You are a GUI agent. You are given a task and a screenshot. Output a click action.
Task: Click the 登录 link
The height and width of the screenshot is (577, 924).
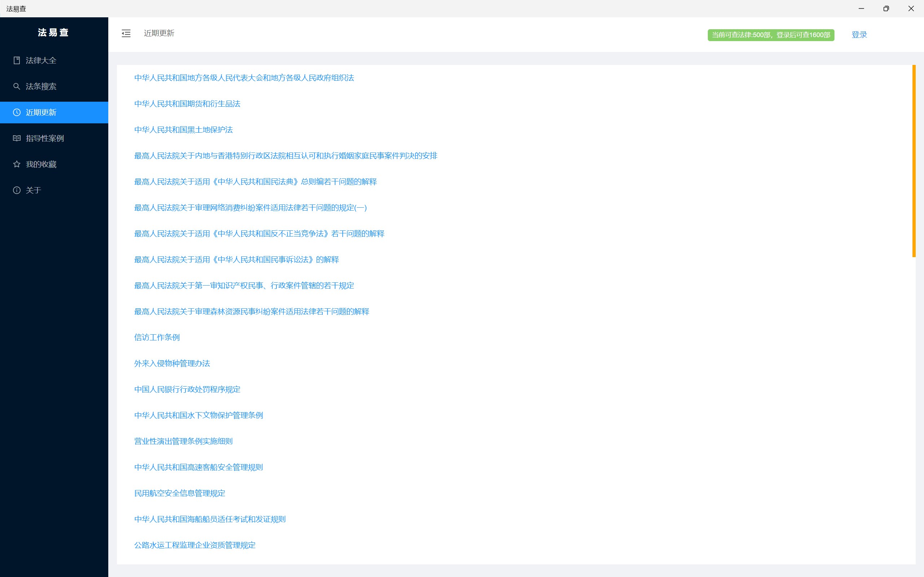(859, 35)
